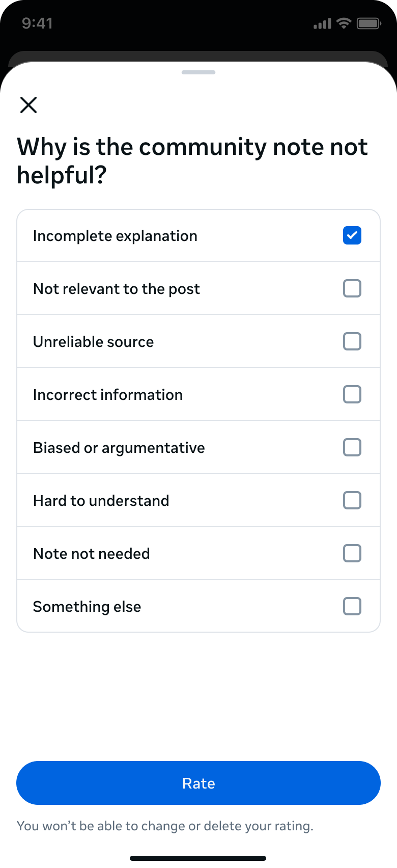Tick the Unreliable source checkbox

click(352, 342)
